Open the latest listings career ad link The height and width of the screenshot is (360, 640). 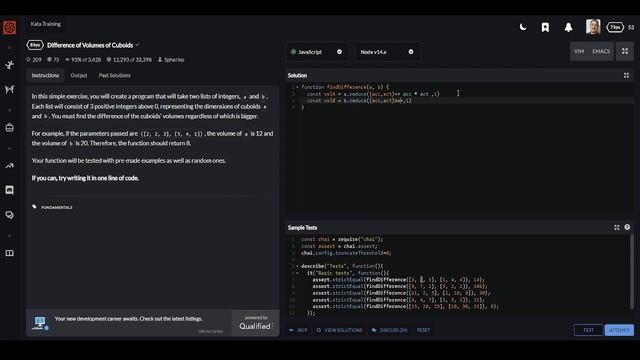pyautogui.click(x=129, y=319)
